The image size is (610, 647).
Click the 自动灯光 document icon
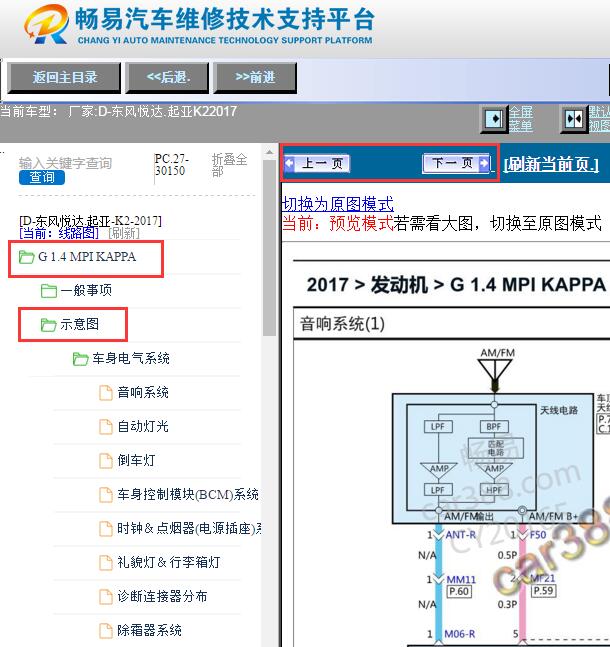(106, 427)
